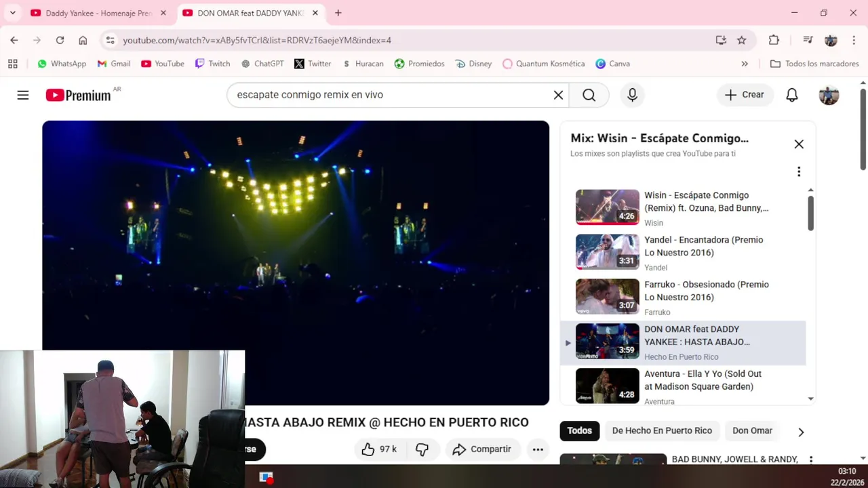This screenshot has height=488, width=868.
Task: Open WhatsApp bookmark
Action: click(62, 64)
